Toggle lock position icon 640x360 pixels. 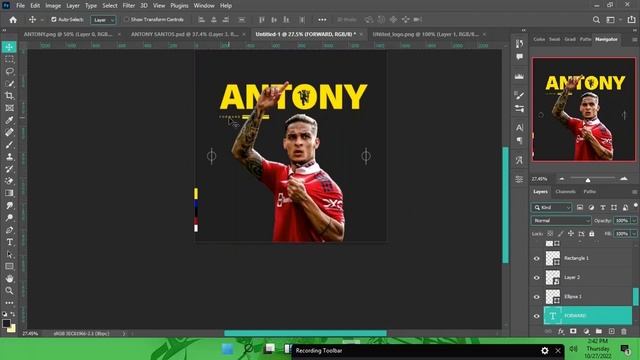tap(571, 233)
